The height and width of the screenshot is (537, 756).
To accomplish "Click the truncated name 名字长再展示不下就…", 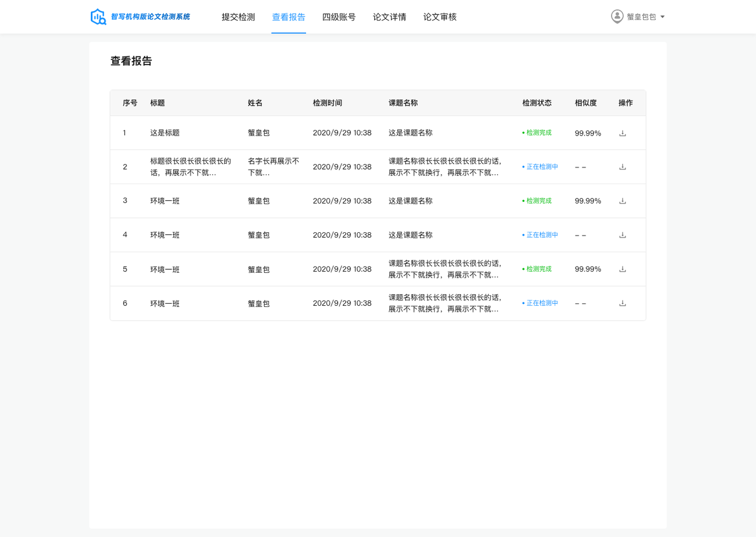I will [x=273, y=167].
